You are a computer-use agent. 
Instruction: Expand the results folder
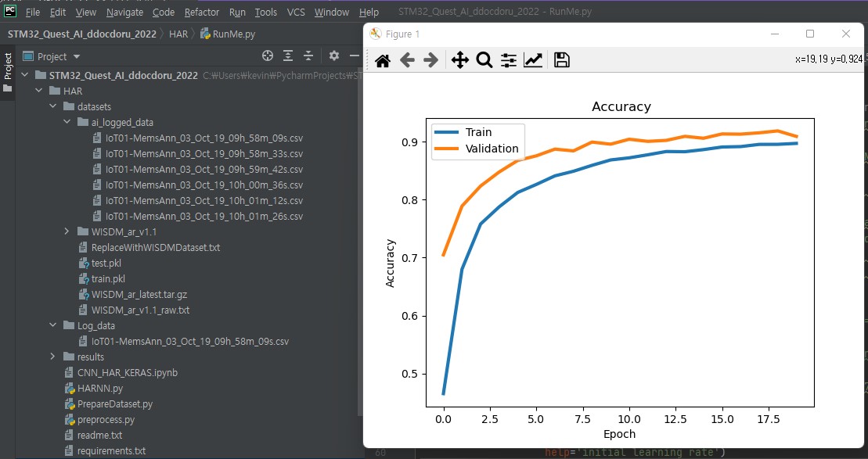coord(53,357)
